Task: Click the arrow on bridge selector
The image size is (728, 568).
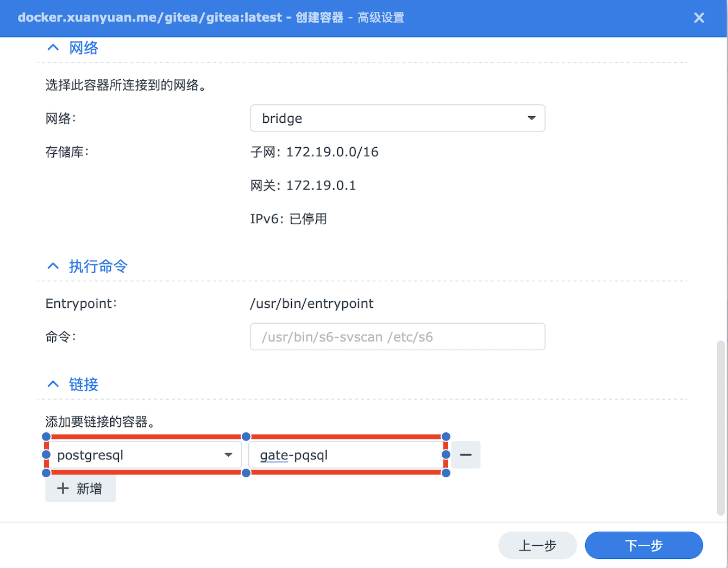Action: point(531,118)
